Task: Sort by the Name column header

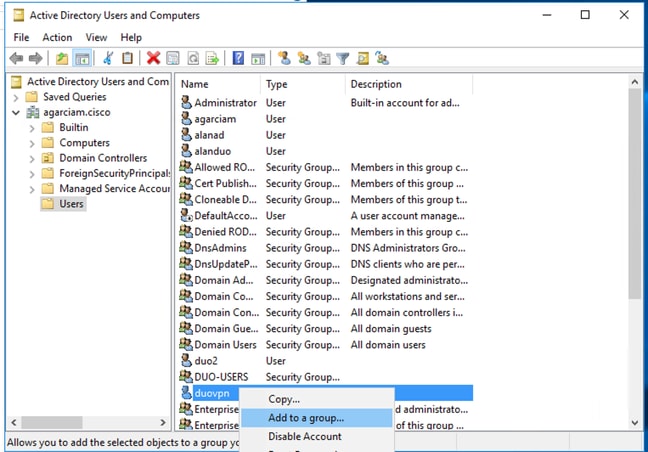Action: 219,84
